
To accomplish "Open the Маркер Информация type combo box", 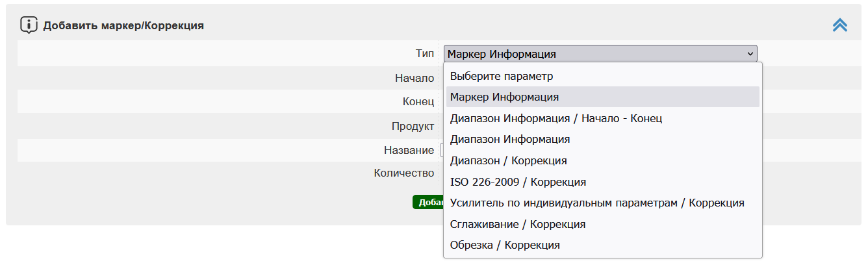I will (x=600, y=54).
